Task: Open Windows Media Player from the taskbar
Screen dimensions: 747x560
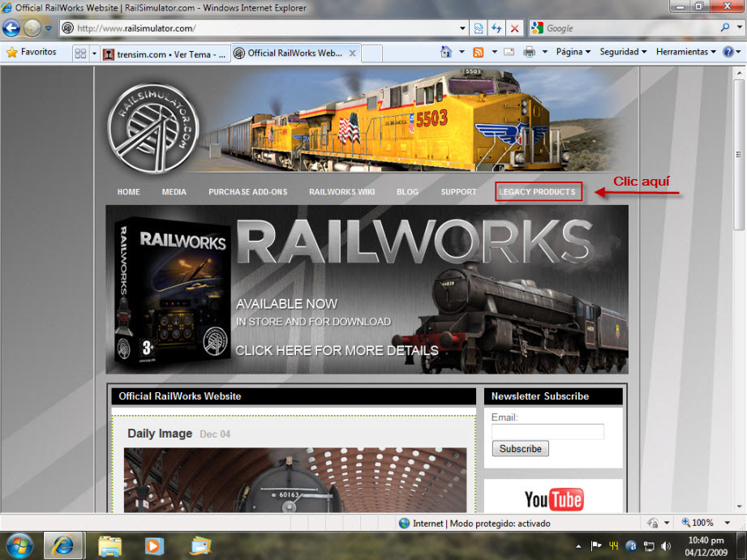Action: (x=153, y=545)
